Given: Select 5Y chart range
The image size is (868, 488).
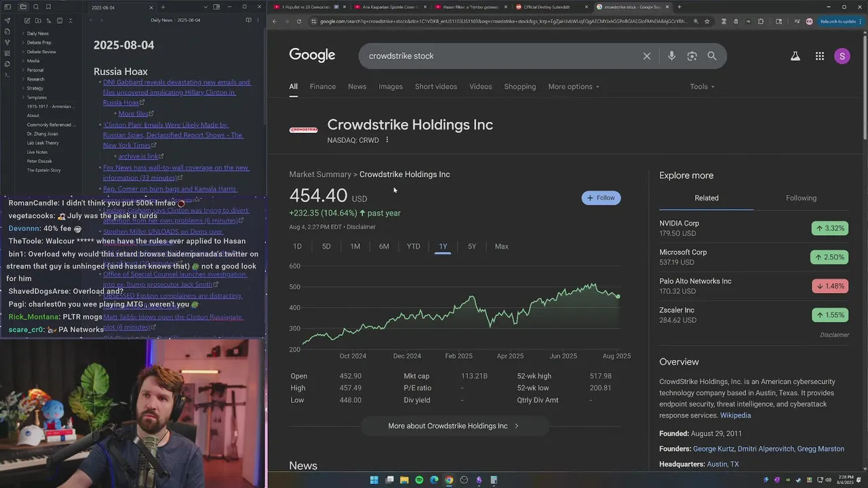Looking at the screenshot, I should pyautogui.click(x=472, y=247).
